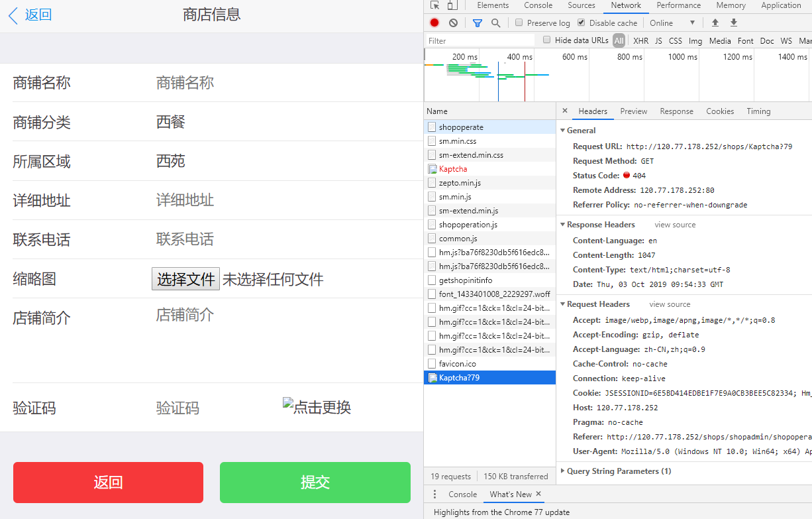Select the XHR request filter

click(640, 40)
